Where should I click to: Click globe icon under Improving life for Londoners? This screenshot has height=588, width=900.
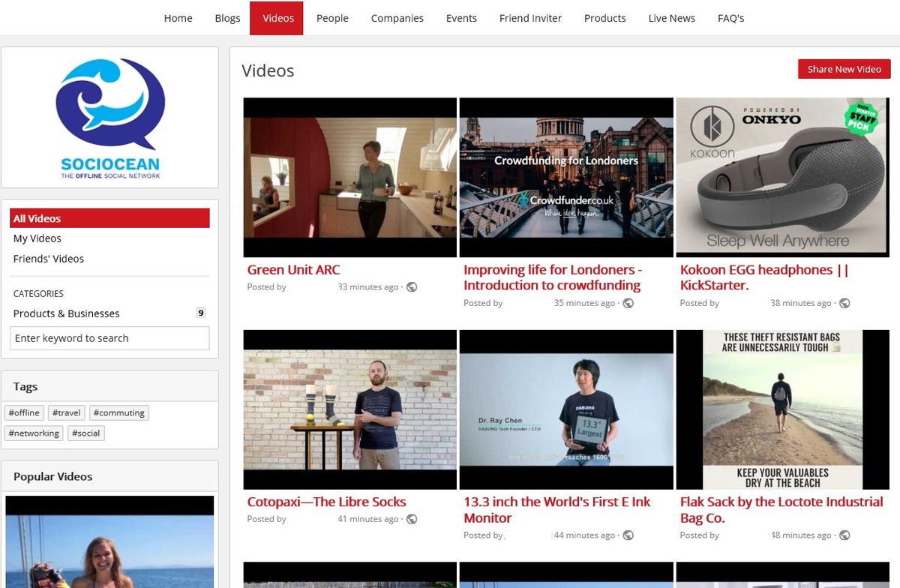628,303
